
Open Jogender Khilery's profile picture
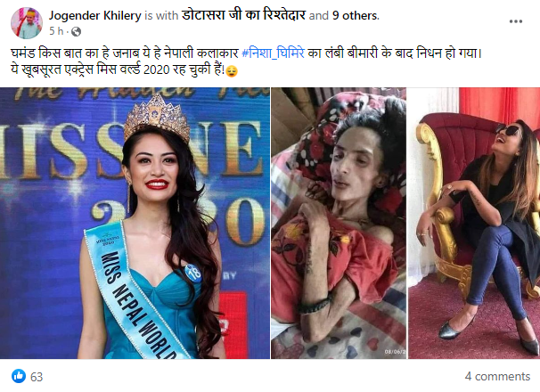(27, 23)
